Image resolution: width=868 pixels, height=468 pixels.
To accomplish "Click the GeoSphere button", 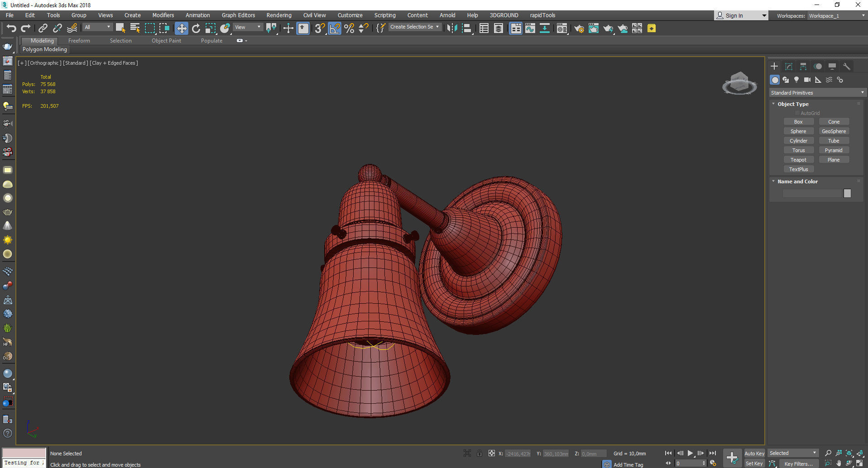I will point(834,131).
